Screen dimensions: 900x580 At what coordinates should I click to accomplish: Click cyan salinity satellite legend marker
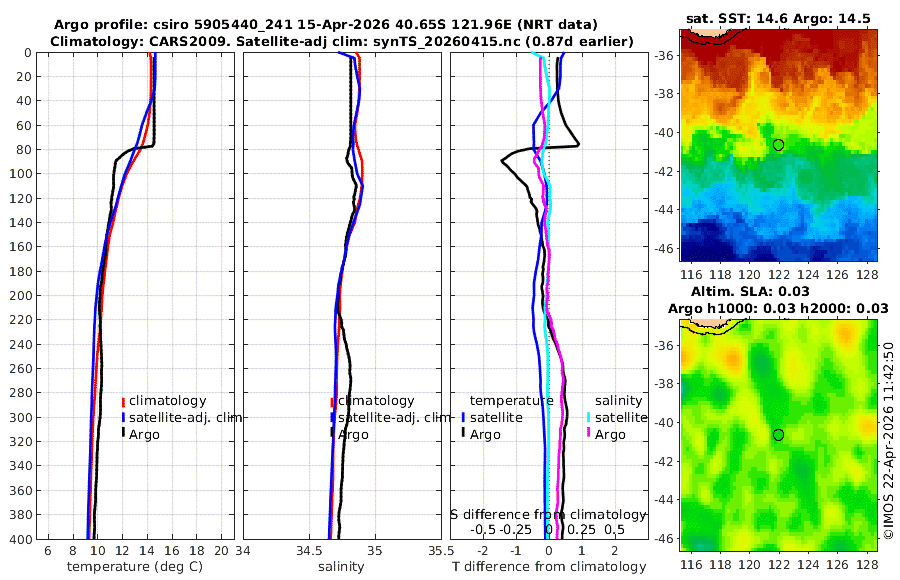[x=588, y=417]
